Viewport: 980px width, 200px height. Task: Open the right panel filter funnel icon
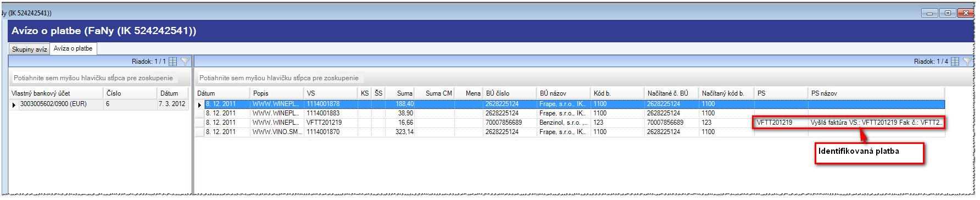(x=967, y=62)
